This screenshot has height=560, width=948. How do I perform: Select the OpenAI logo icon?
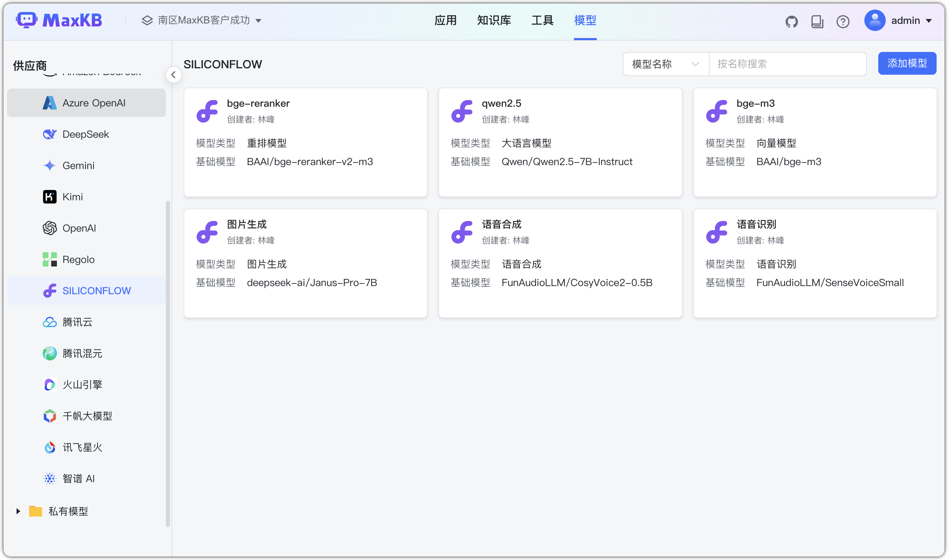point(49,228)
